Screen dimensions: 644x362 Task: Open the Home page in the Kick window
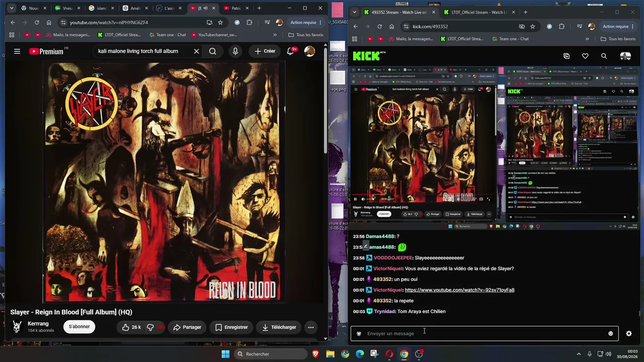coord(391,27)
